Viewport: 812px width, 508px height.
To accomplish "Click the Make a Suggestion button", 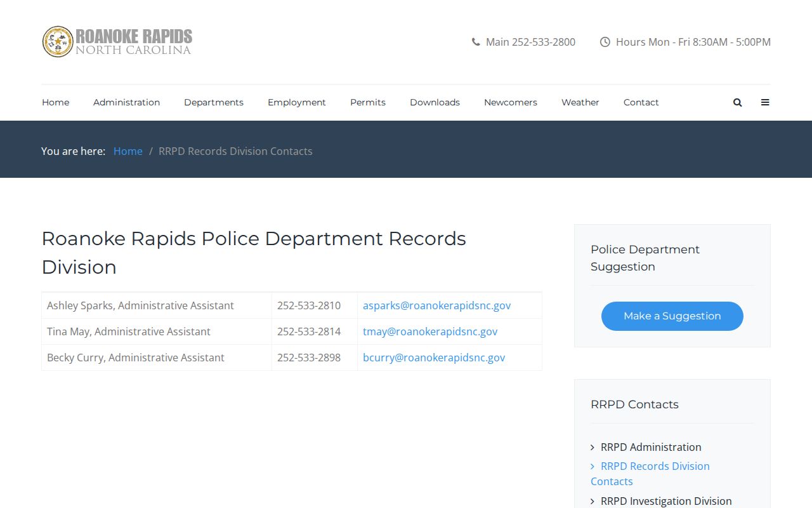I will coord(672,316).
